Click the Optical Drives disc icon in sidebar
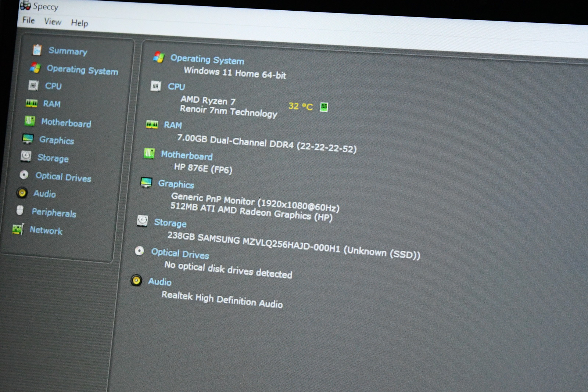The height and width of the screenshot is (392, 588). point(24,175)
